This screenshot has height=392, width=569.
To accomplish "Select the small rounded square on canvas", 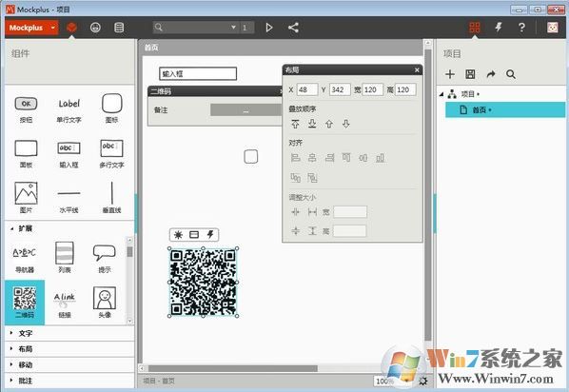I will pos(251,157).
